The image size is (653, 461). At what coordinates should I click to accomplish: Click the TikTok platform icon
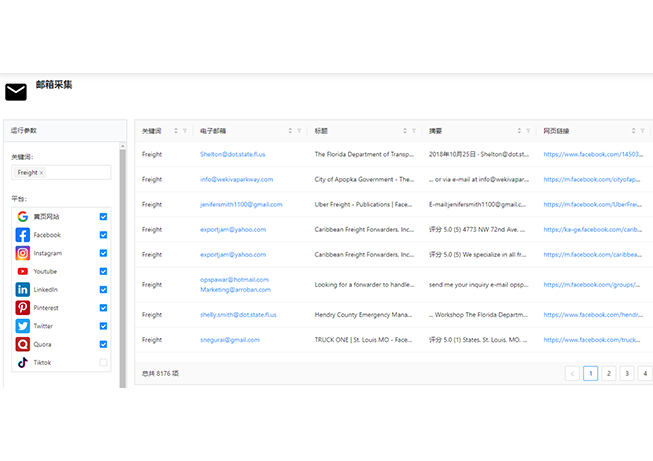(22, 362)
